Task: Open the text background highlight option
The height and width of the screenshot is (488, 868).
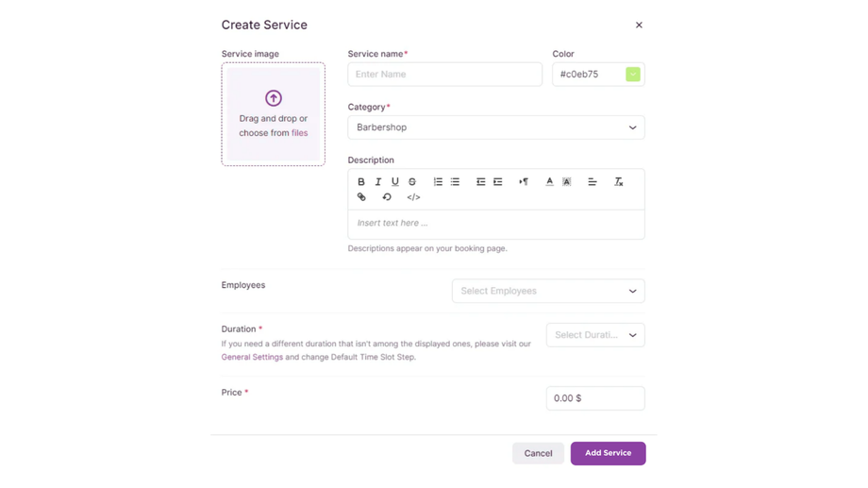Action: point(567,182)
